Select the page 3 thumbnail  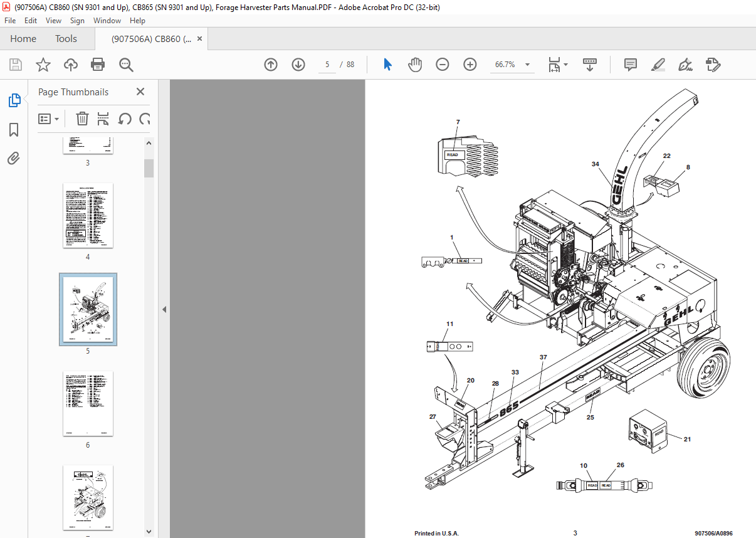click(x=88, y=145)
